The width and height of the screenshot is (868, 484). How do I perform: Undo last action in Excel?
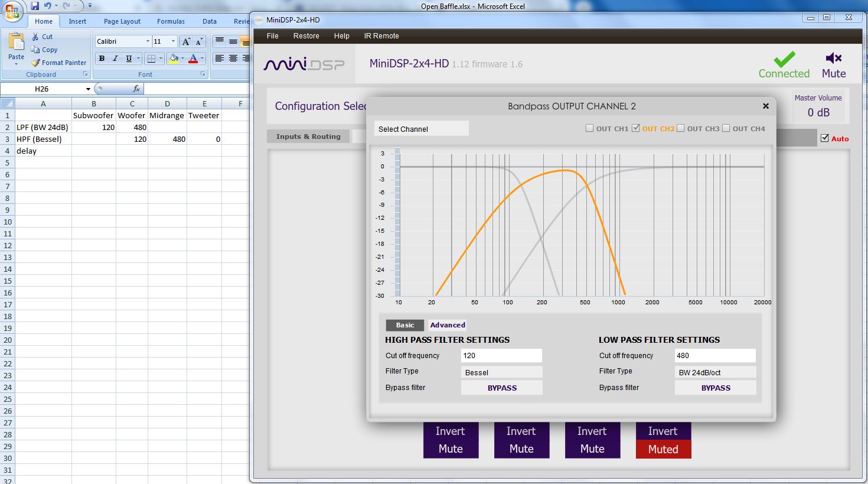pyautogui.click(x=47, y=6)
